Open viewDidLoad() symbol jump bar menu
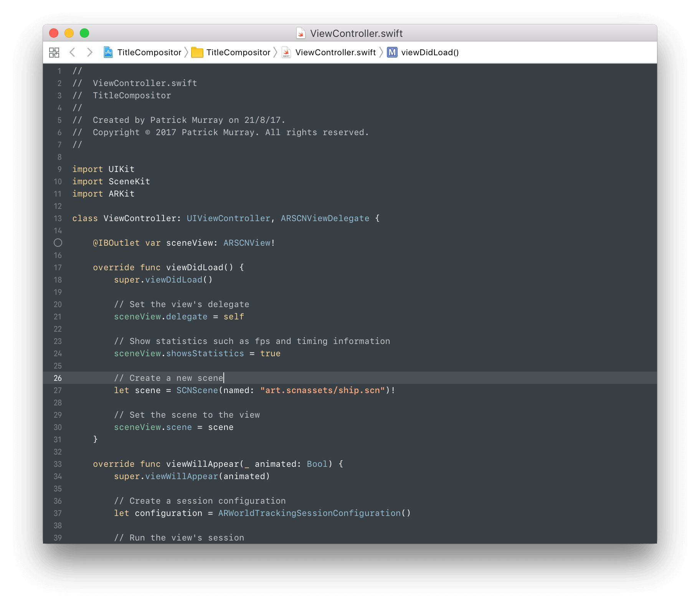 click(x=430, y=53)
